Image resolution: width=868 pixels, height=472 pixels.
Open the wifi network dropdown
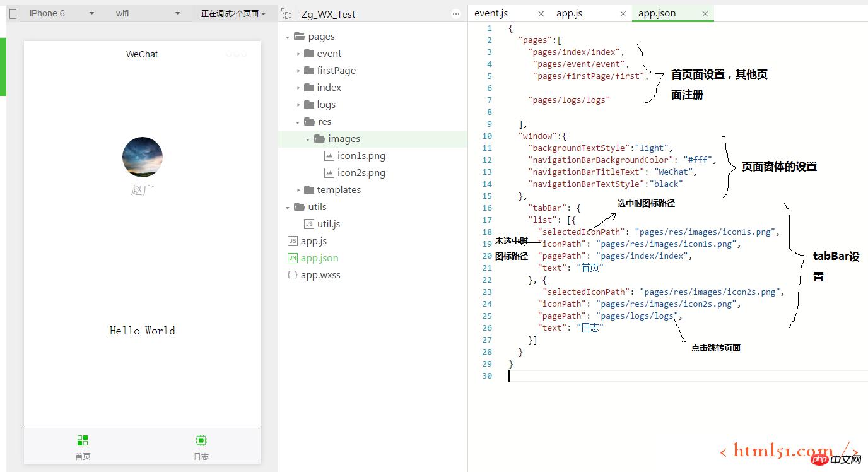[148, 13]
